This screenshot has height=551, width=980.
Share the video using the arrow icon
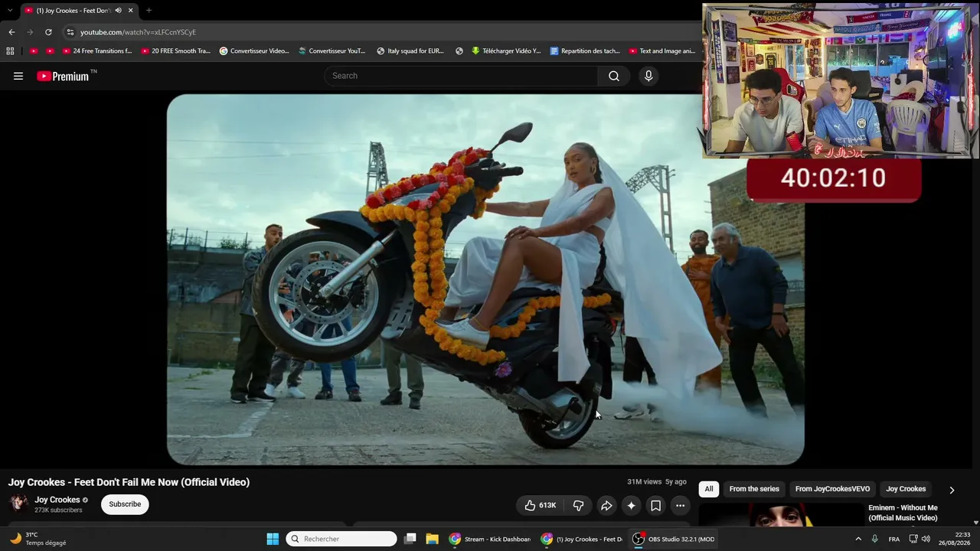606,505
